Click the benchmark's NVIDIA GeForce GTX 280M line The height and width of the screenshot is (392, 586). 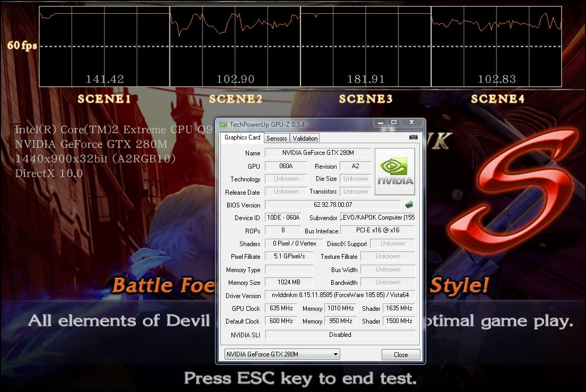point(91,144)
